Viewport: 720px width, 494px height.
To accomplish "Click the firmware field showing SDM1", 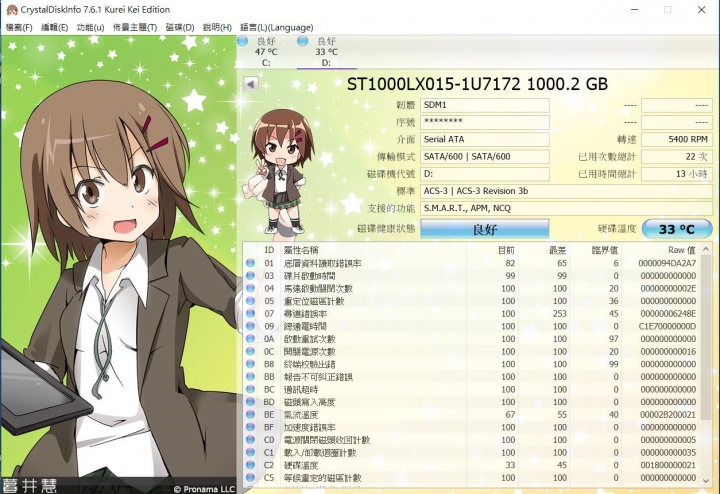I will click(484, 105).
